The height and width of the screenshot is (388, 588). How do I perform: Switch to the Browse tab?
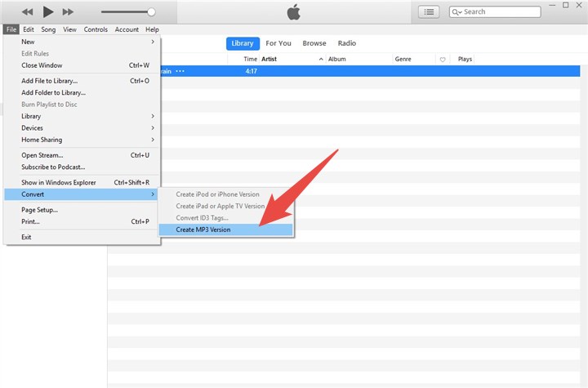coord(314,43)
